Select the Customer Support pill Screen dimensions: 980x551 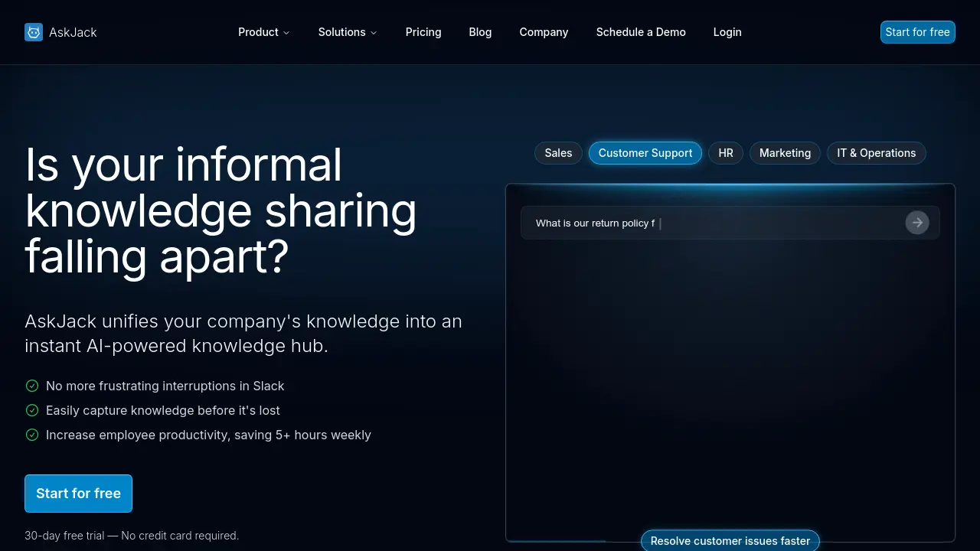645,153
